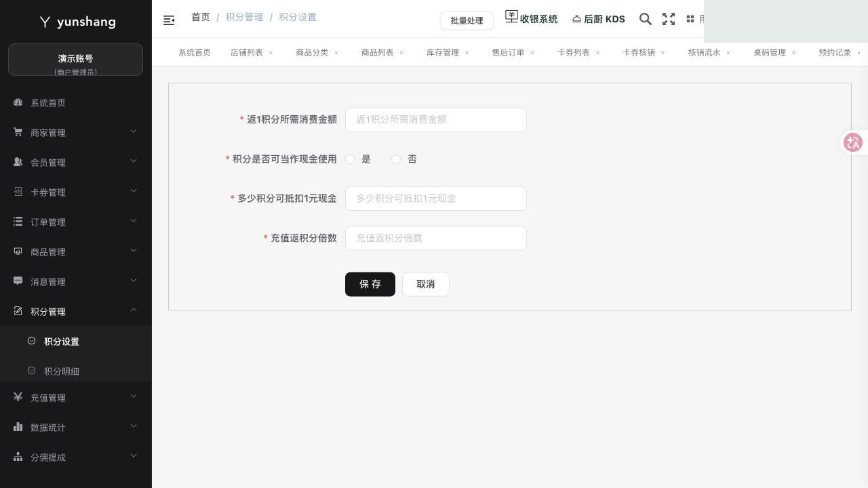
Task: Select 是 for points as cash
Action: coord(350,159)
